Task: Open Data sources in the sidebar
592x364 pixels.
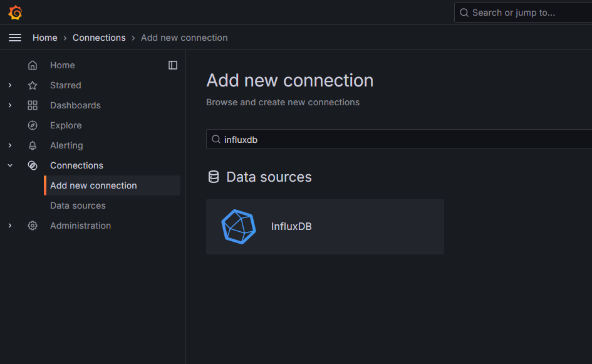Action: [78, 205]
